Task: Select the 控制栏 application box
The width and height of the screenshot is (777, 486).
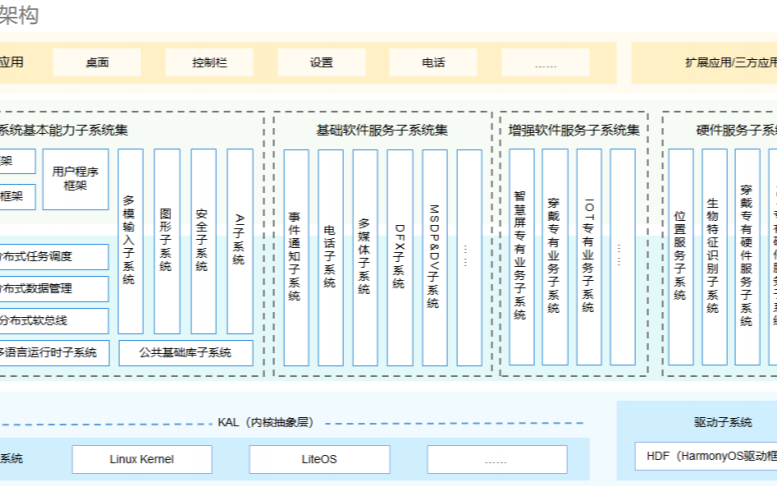Action: point(209,62)
